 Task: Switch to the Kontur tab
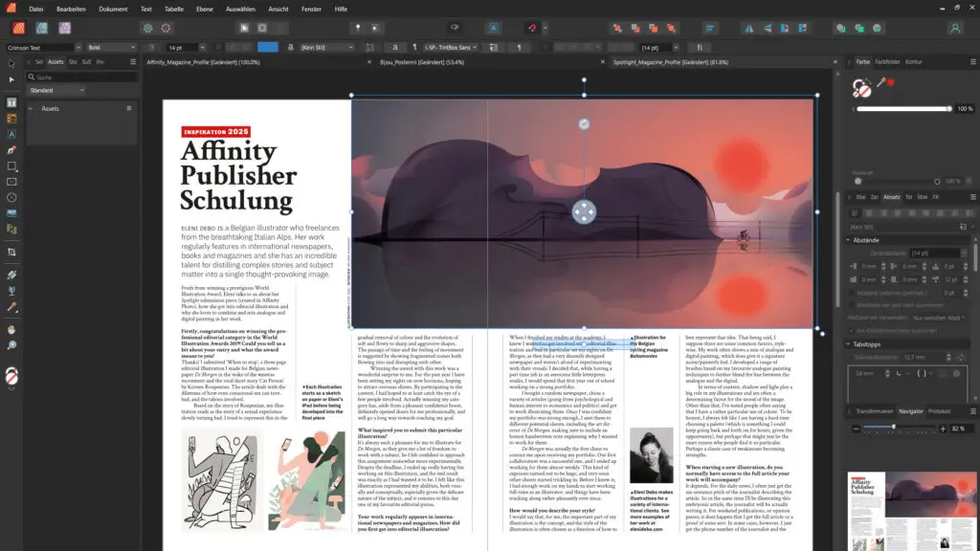pos(914,62)
